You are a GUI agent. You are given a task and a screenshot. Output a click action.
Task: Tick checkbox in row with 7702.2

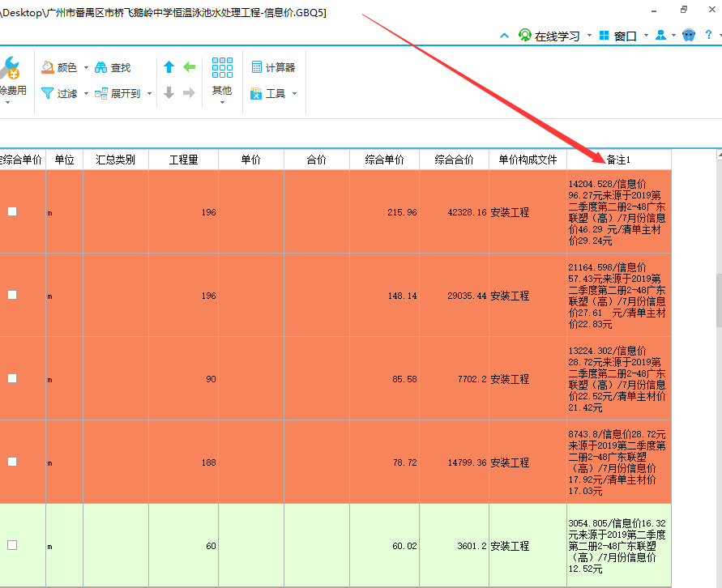coord(12,378)
